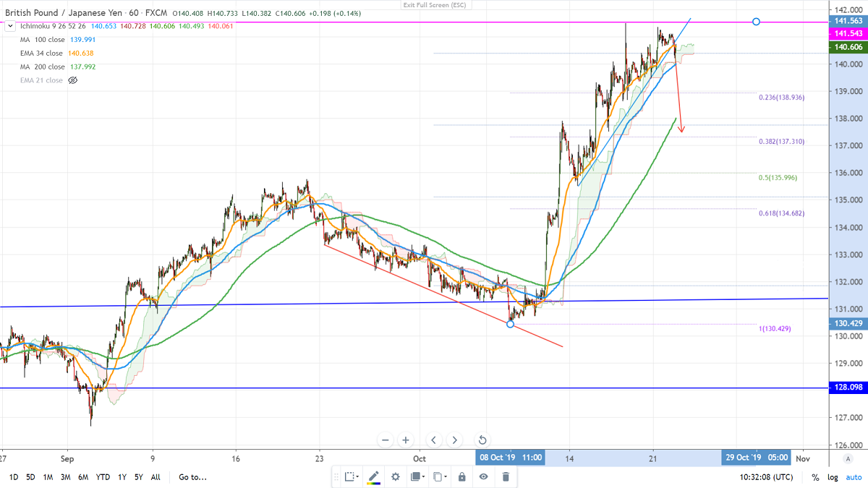Zoom out the chart with minus button
The width and height of the screenshot is (868, 488).
[385, 440]
